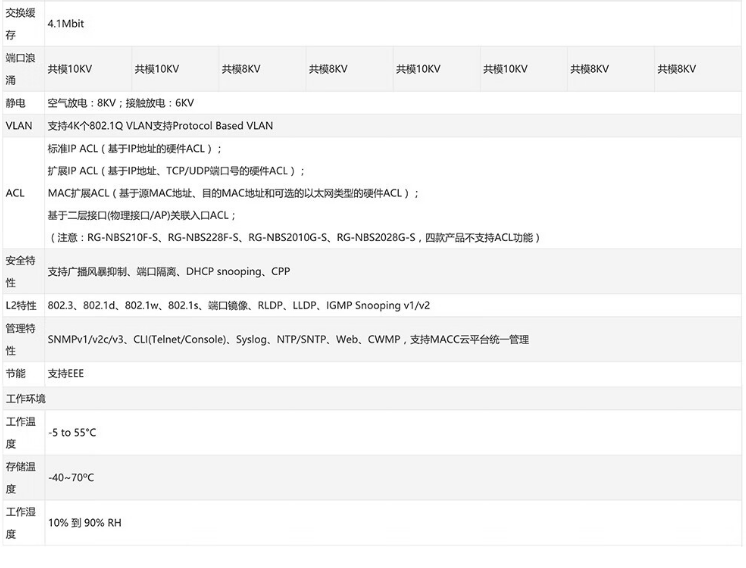Select the first 共模10KV cell
746x568 pixels.
point(70,69)
